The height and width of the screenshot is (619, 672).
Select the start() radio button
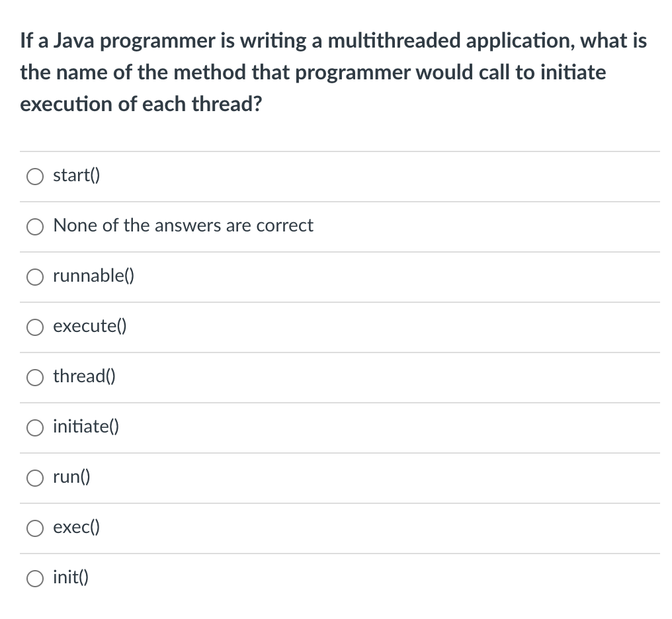point(35,177)
